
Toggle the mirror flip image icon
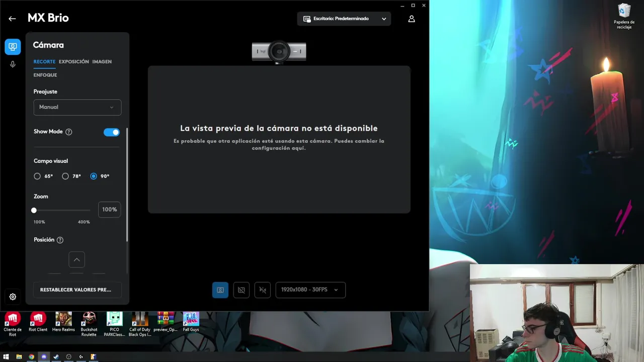[263, 290]
